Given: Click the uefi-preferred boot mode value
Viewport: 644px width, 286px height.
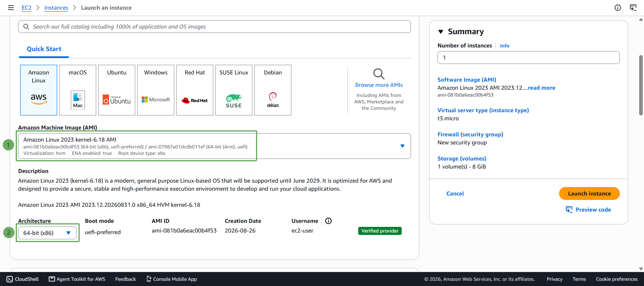Looking at the screenshot, I should [103, 232].
